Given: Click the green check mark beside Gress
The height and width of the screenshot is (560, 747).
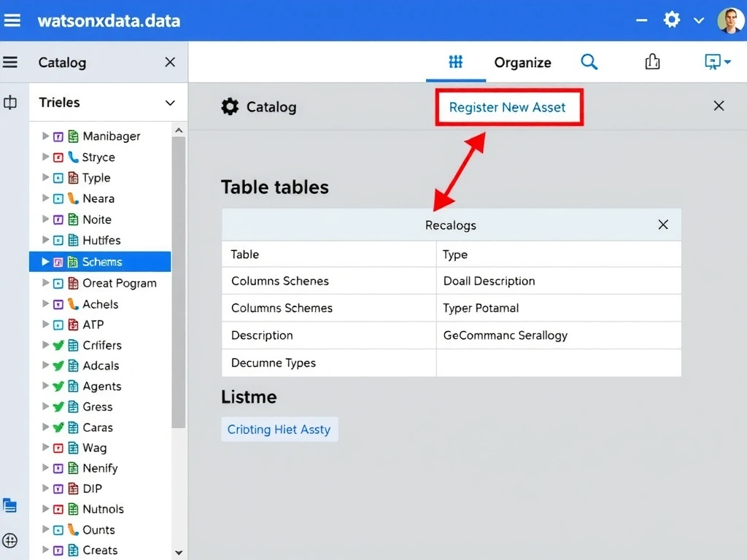Looking at the screenshot, I should pyautogui.click(x=58, y=407).
